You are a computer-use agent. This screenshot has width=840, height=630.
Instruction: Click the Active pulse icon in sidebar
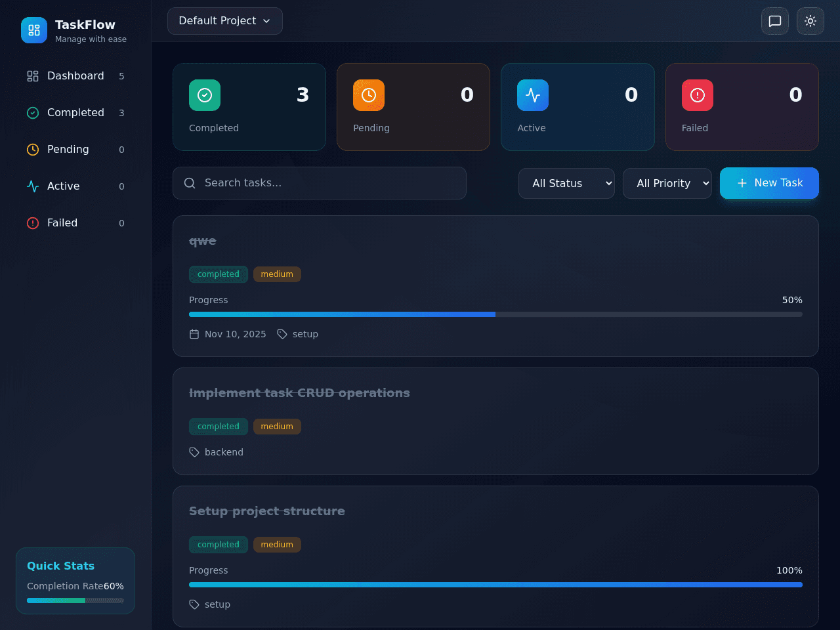pos(33,186)
